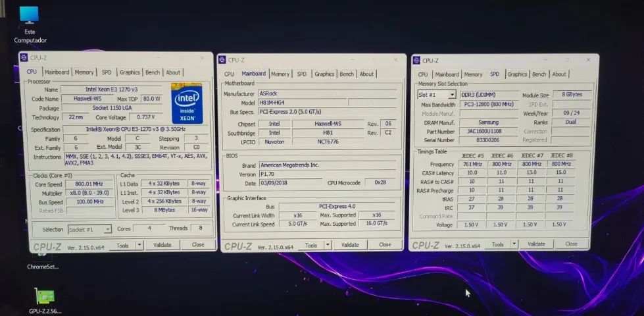The width and height of the screenshot is (644, 316).
Task: Select CPU tab in left window
Action: pos(32,72)
